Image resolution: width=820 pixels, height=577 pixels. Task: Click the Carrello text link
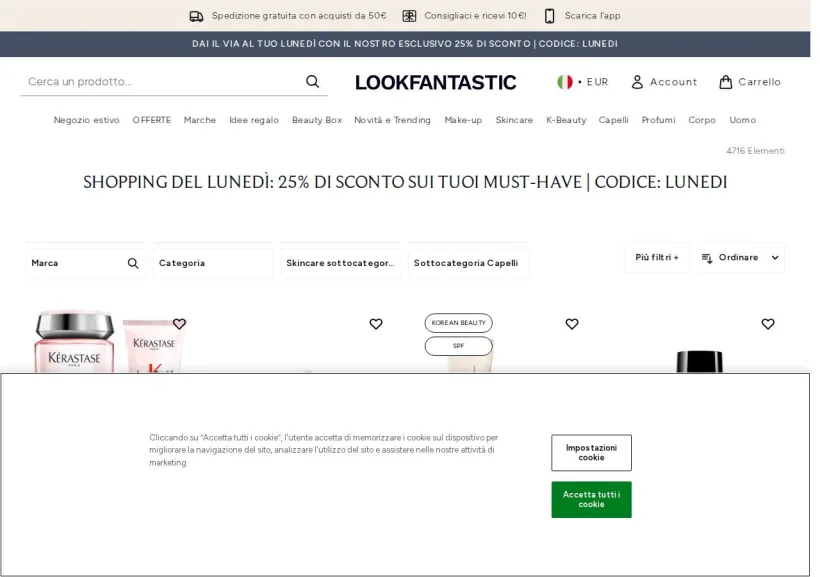pos(759,82)
